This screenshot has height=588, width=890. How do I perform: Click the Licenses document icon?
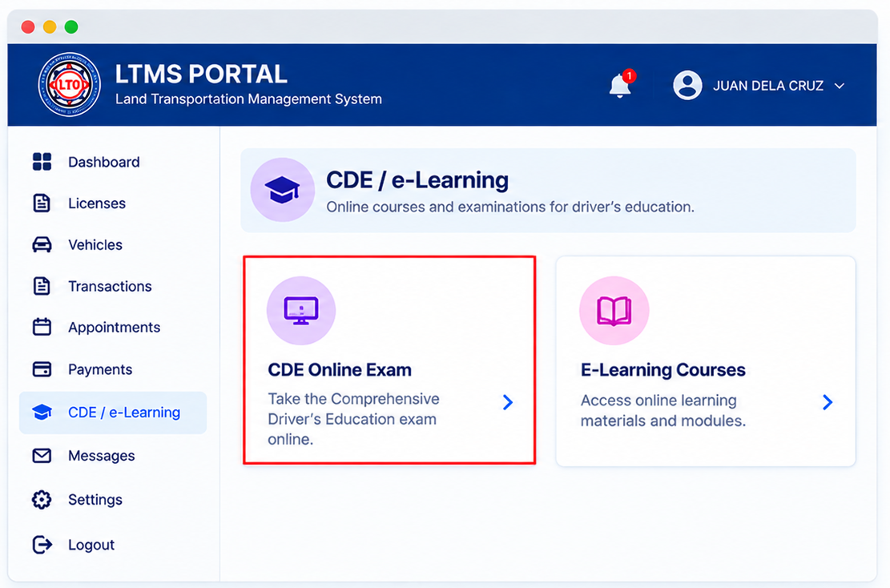click(42, 203)
